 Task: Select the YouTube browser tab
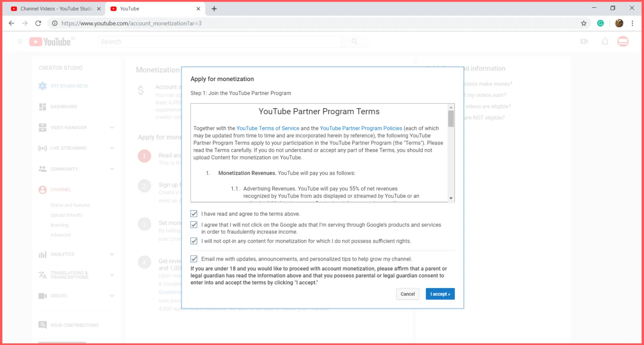point(155,9)
